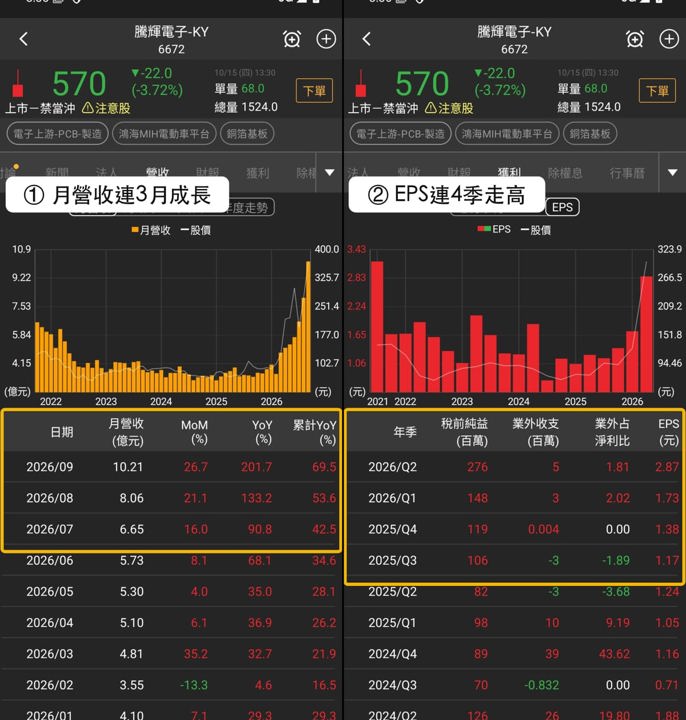Add stock to watchlist plus icon, right panel
The image size is (686, 720).
pos(669,39)
